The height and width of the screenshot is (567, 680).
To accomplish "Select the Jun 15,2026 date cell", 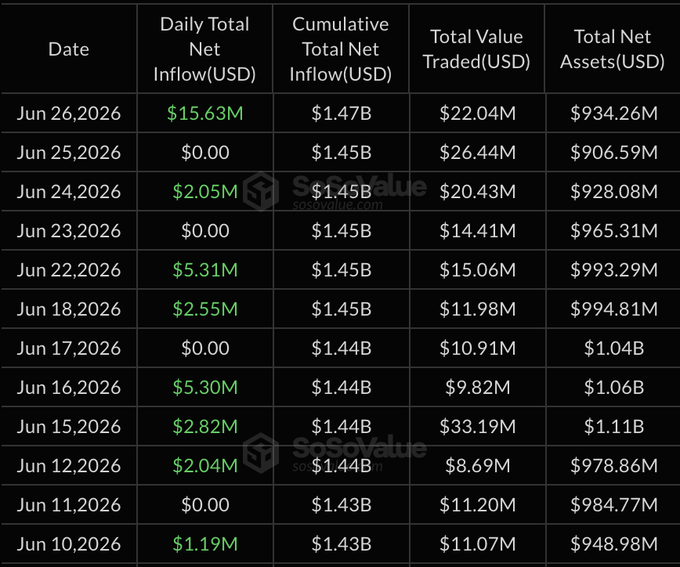I will pyautogui.click(x=69, y=426).
